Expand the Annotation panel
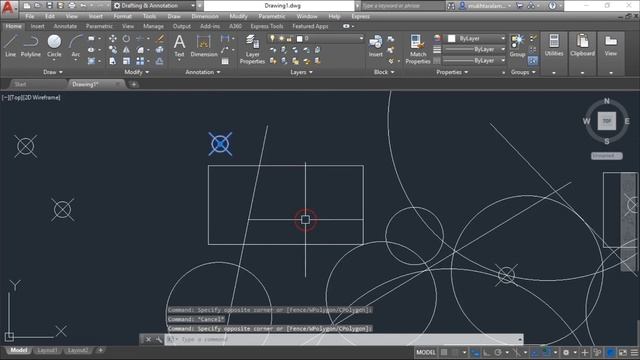640x360 pixels. [x=202, y=72]
